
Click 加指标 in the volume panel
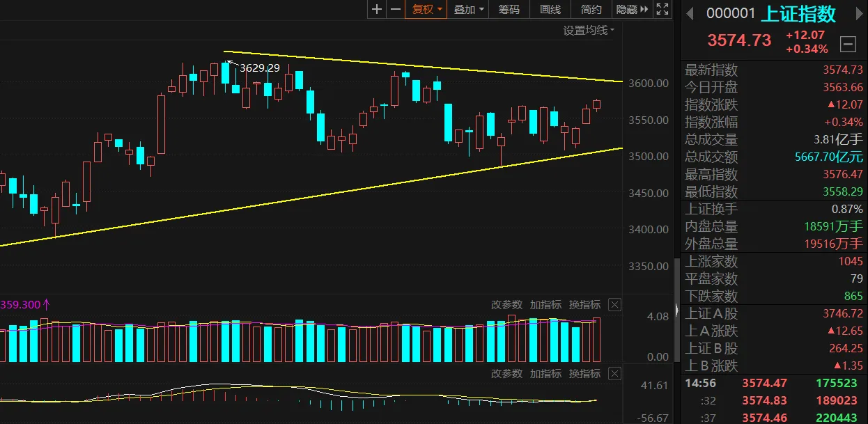click(545, 304)
